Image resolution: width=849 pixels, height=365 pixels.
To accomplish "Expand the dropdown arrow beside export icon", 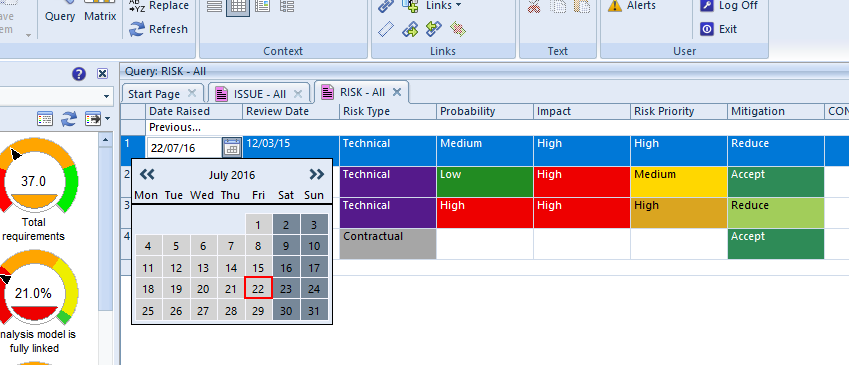I will click(x=108, y=119).
